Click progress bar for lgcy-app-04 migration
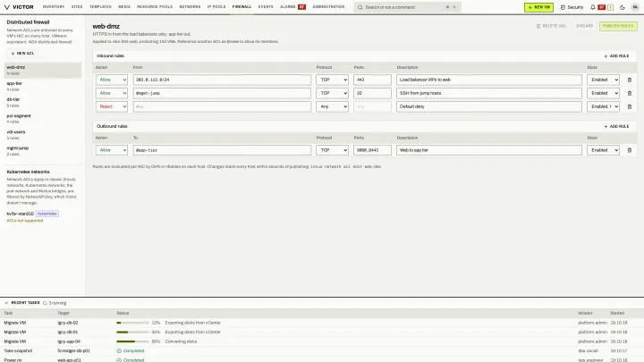Screen dimensions: 644x362 click(132, 341)
